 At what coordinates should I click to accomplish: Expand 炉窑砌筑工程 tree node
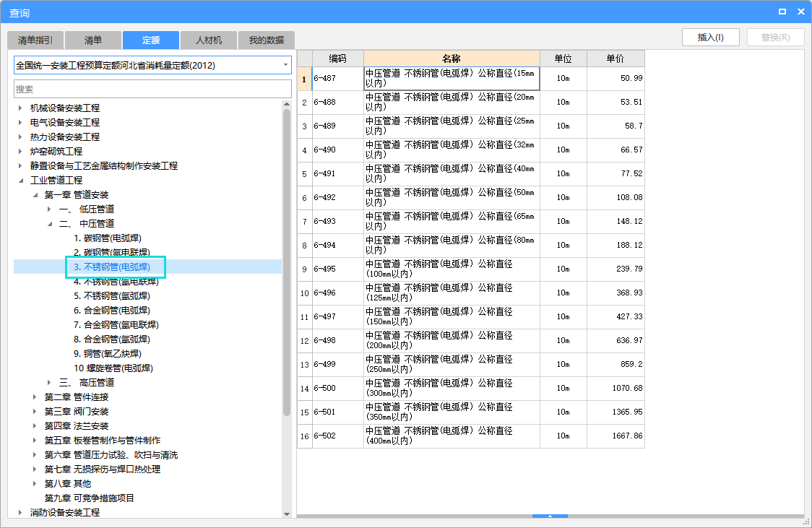20,152
